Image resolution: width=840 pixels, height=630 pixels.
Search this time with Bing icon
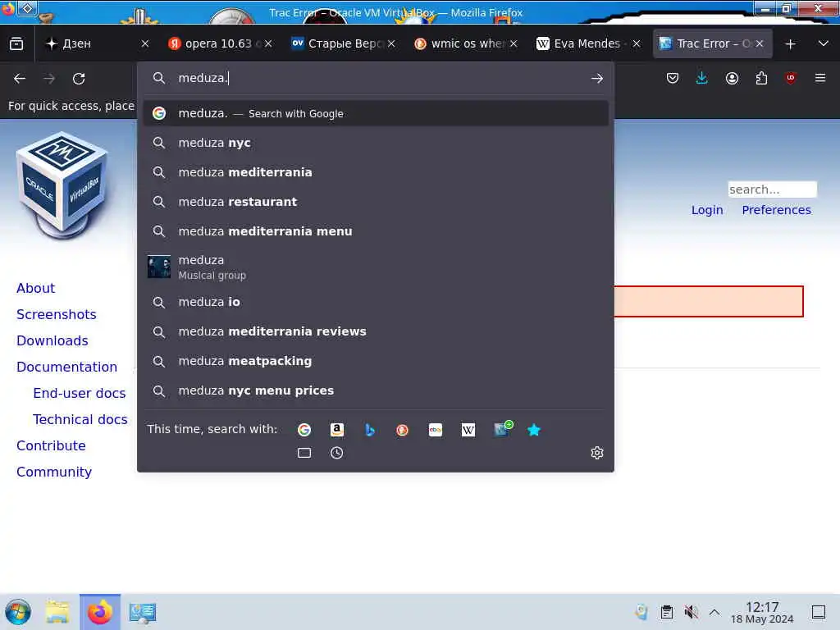370,430
